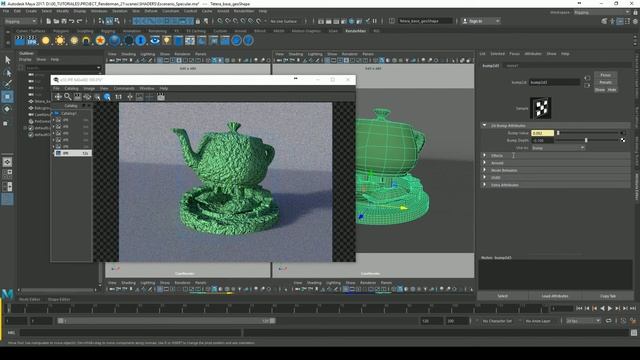
Task: Click the Presets button
Action: tap(606, 82)
